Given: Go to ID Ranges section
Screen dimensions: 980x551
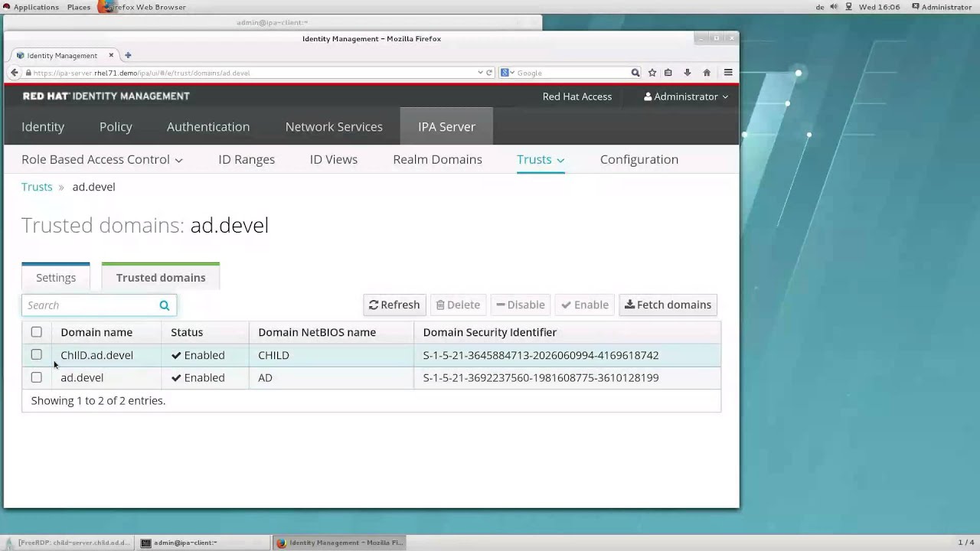Looking at the screenshot, I should pos(247,159).
